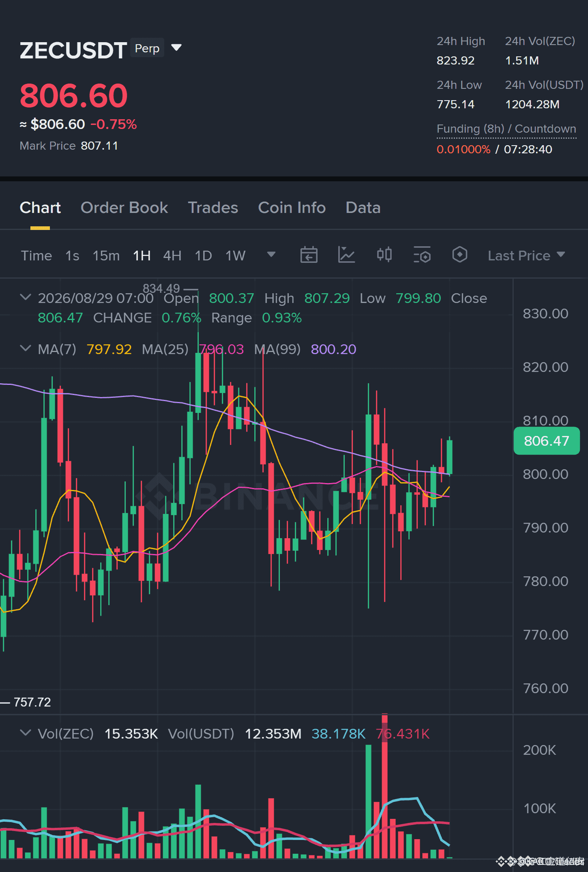
Task: Click the 834.49 high price marker
Action: click(161, 288)
